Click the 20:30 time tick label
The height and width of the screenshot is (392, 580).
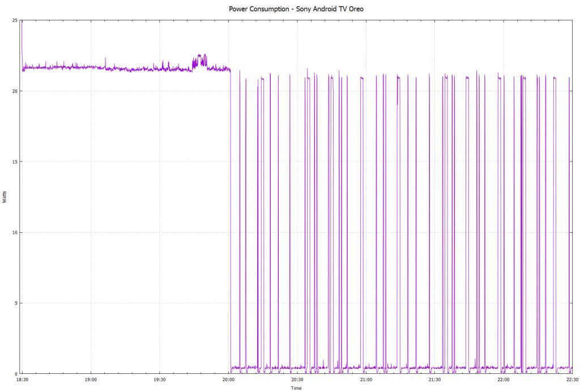[x=297, y=380]
